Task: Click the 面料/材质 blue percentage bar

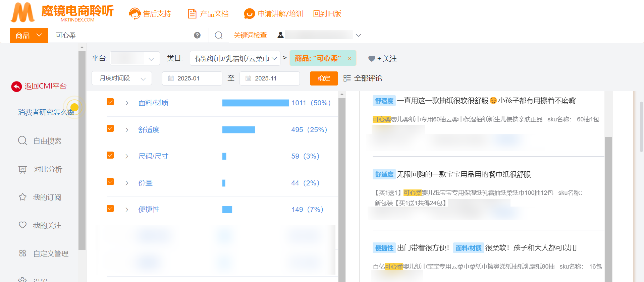Action: coord(255,103)
